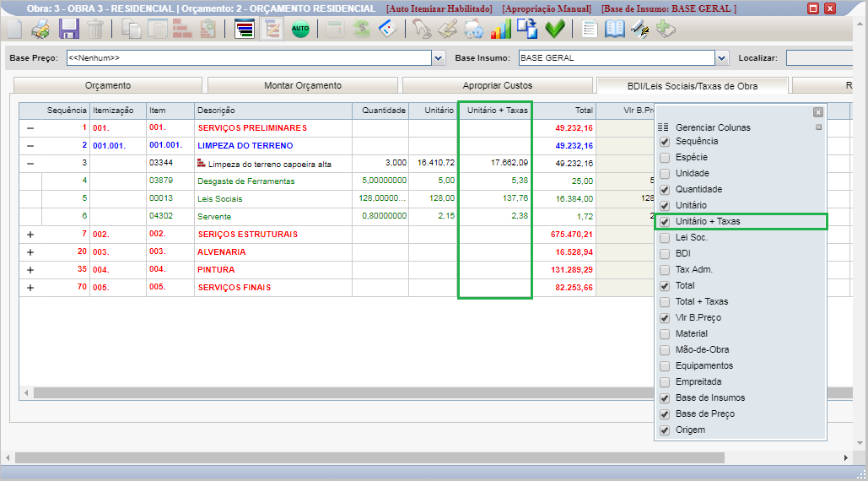Click the clipboard refresh toolbar icon
Viewport: 868px width, 481px height.
[208, 29]
